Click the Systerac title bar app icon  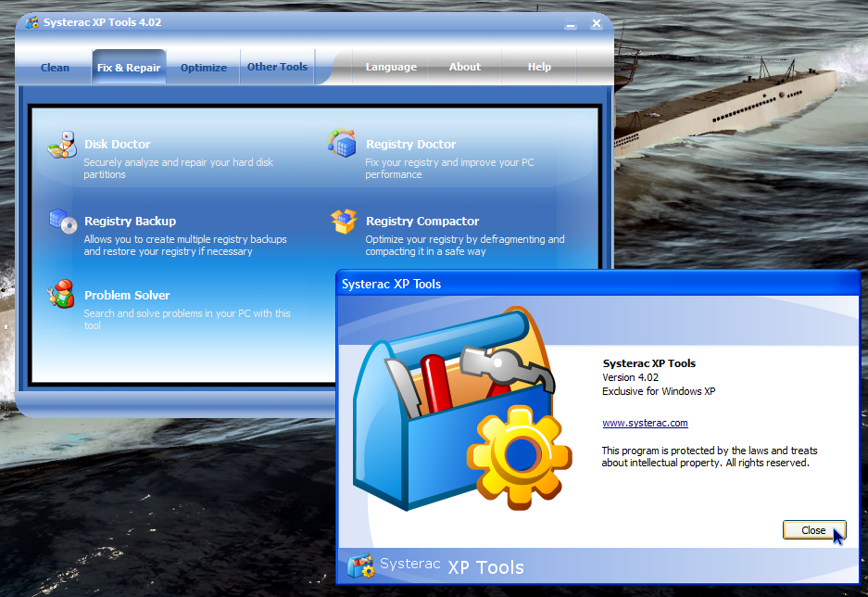(32, 22)
